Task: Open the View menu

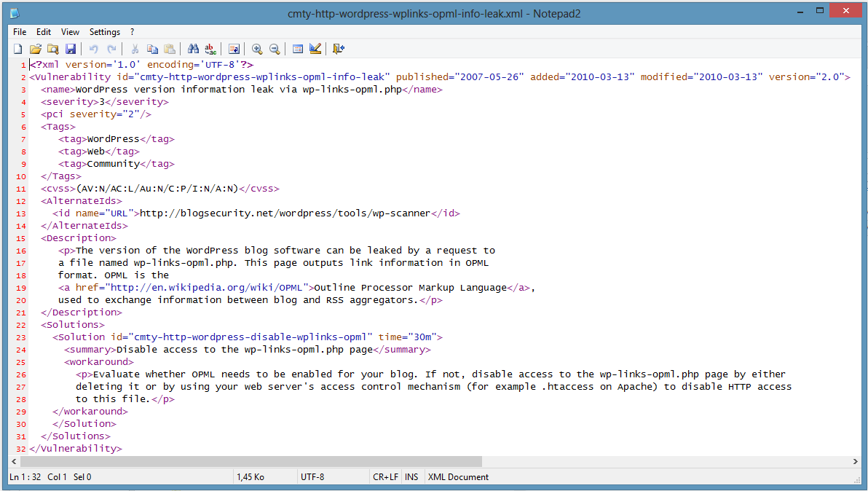Action: (71, 32)
